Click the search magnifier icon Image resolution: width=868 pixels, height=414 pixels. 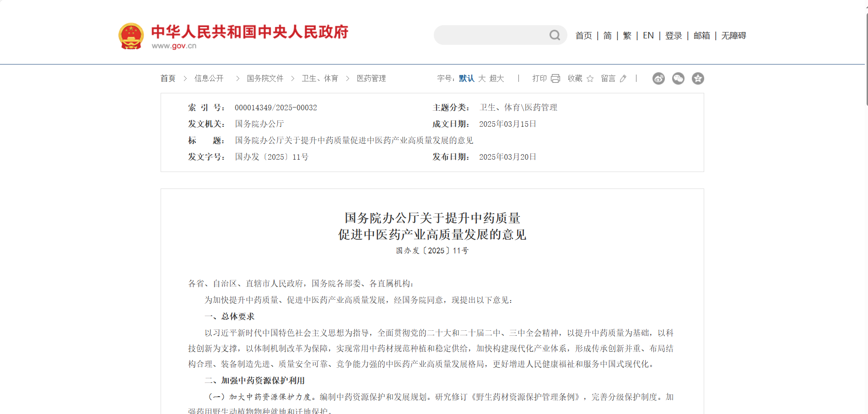[x=555, y=35]
